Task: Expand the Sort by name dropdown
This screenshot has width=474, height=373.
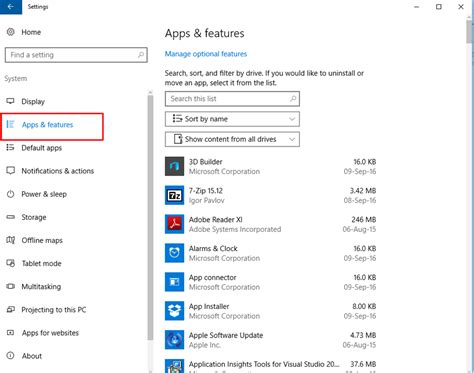Action: (x=232, y=119)
